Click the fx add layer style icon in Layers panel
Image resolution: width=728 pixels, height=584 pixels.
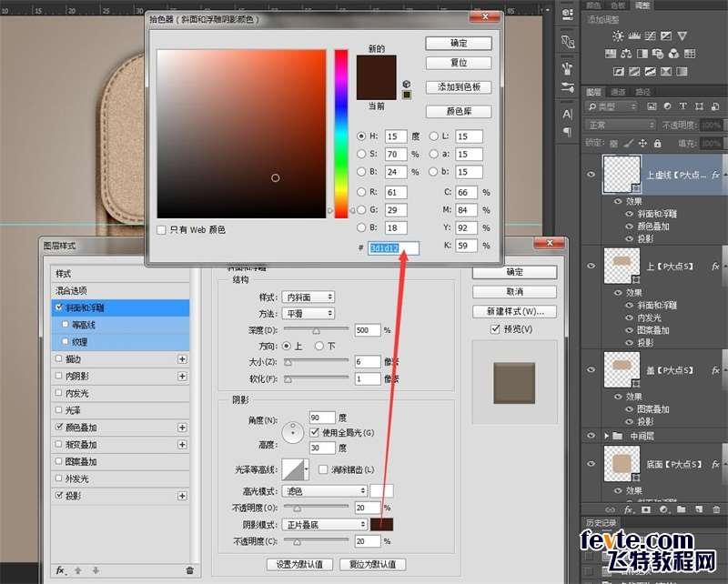tap(628, 509)
